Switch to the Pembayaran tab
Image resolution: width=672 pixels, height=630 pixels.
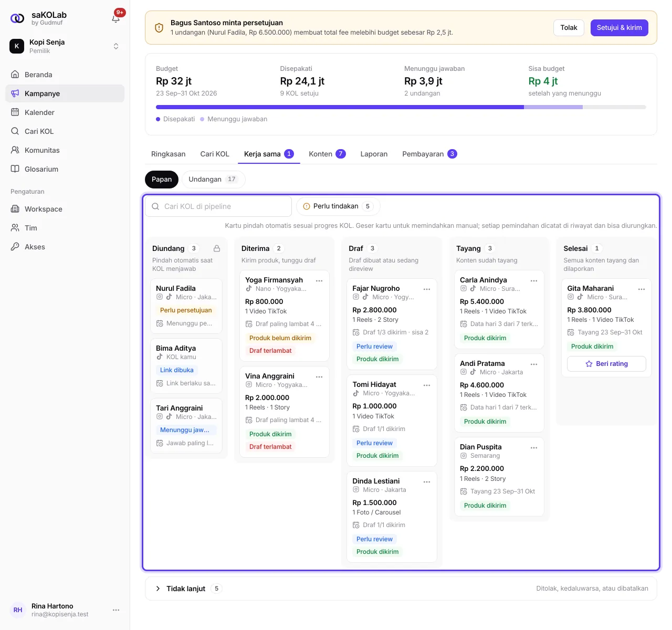429,154
